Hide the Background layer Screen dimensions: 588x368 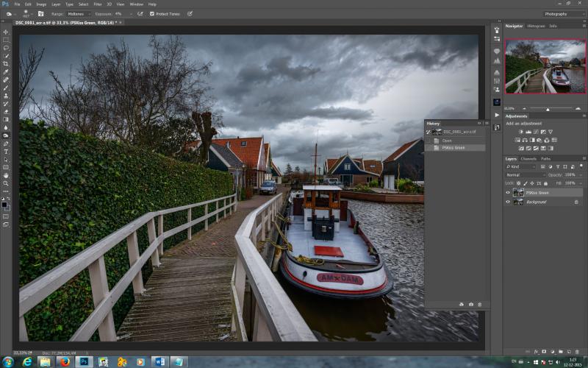coord(508,202)
